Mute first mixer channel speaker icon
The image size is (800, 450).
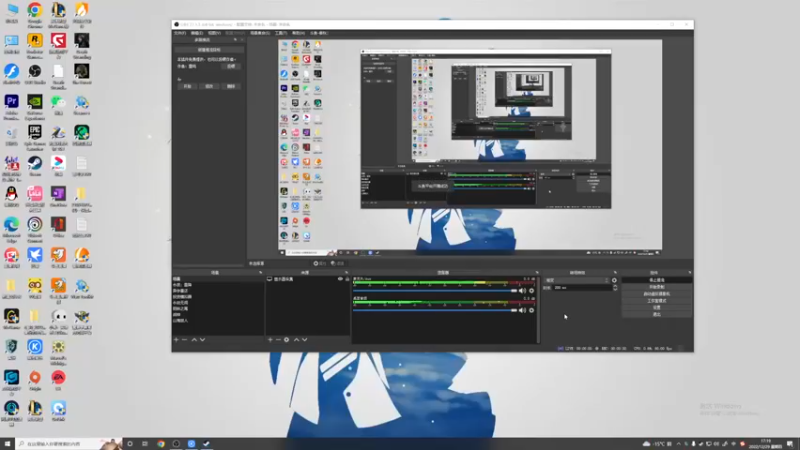coord(522,291)
